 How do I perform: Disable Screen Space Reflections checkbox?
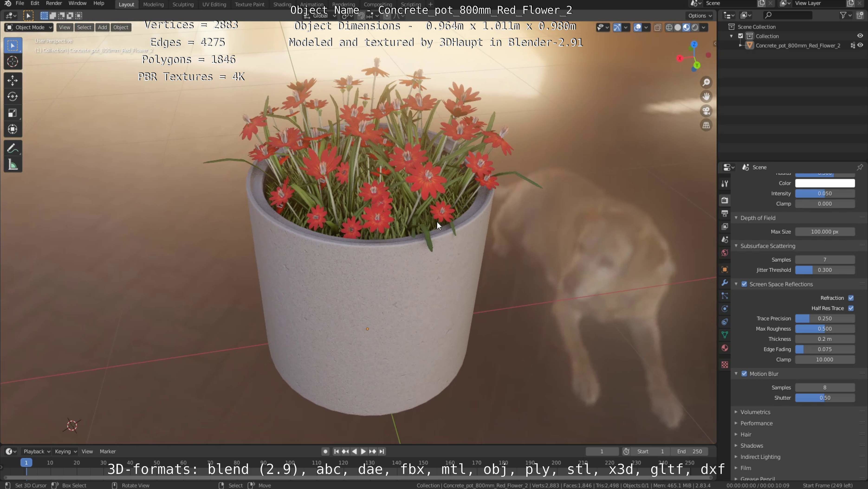pos(744,284)
